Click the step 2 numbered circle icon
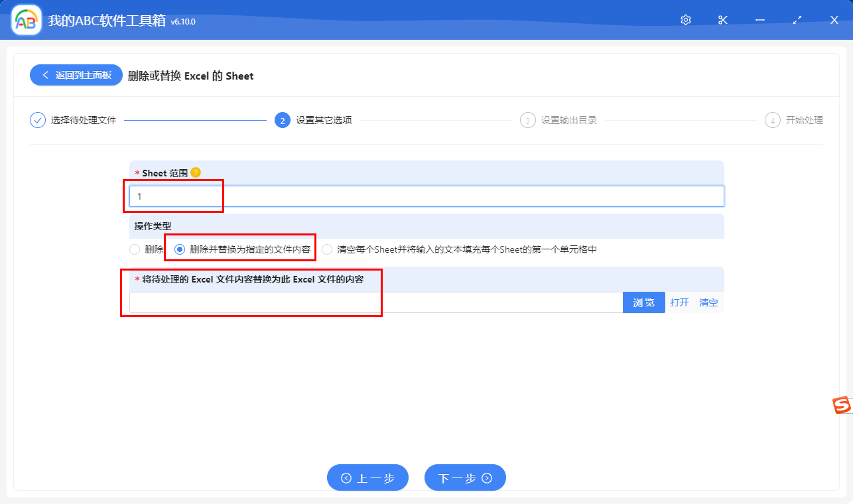 coord(281,120)
